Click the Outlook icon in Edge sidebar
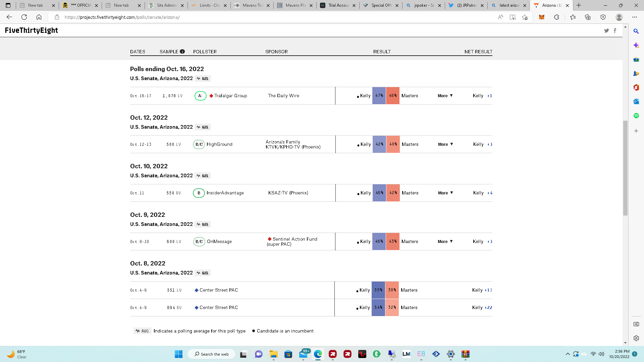 [636, 102]
